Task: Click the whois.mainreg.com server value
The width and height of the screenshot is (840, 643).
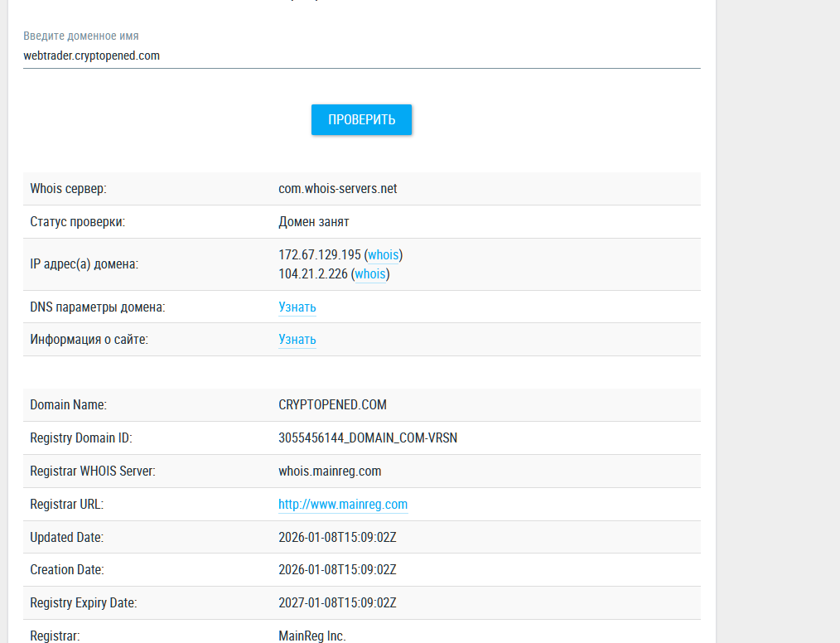Action: pyautogui.click(x=330, y=471)
